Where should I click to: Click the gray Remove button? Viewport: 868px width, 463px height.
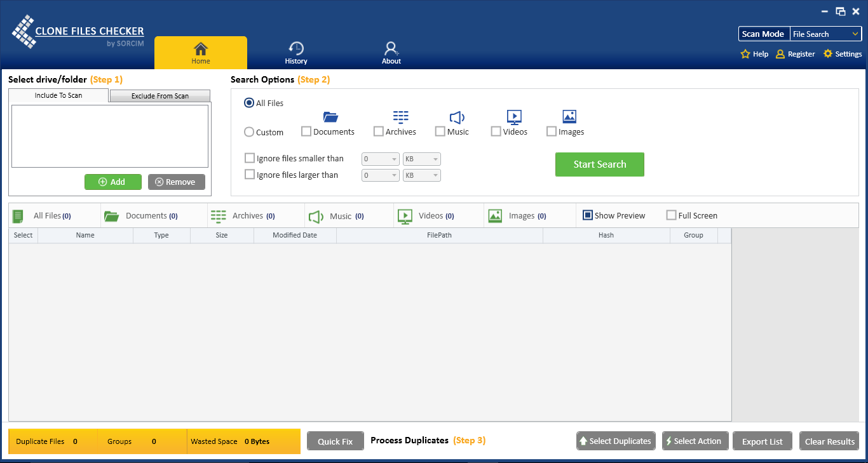[177, 182]
